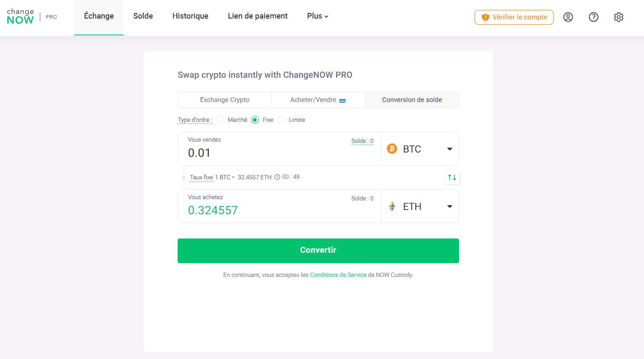Open the ETH currency dropdown
644x359 pixels.
point(450,206)
